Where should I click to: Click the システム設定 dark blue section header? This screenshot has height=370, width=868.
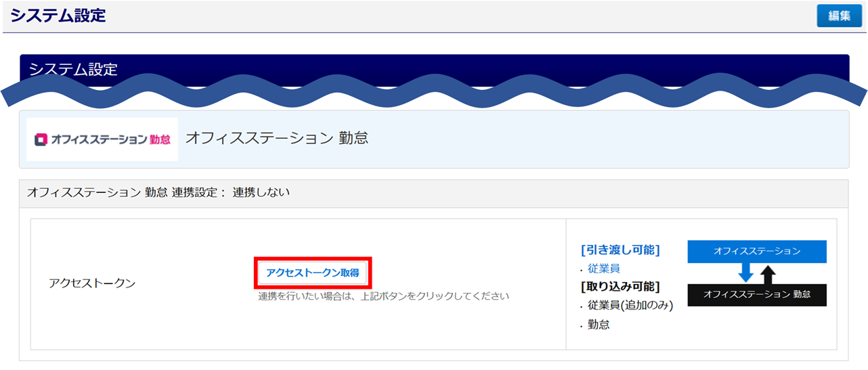coord(434,70)
